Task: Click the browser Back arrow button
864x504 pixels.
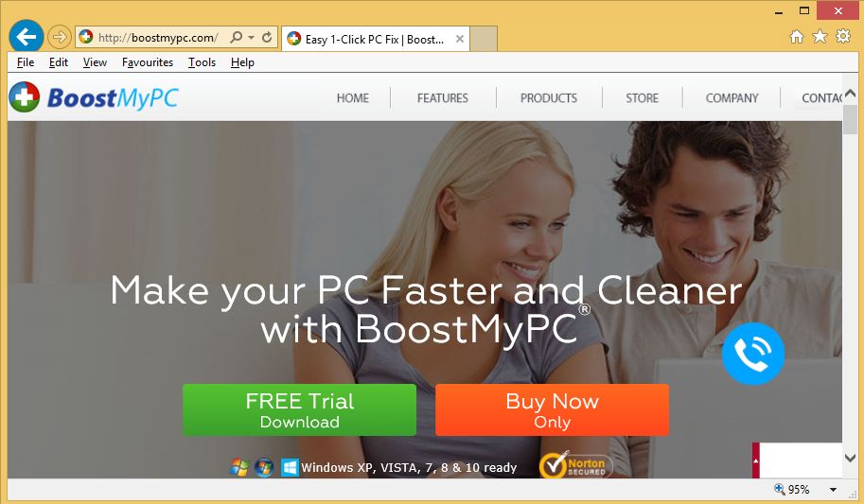Action: 26,37
